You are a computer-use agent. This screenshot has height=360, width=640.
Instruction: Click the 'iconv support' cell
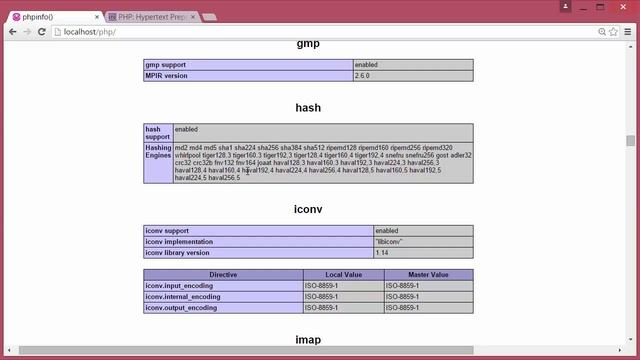tap(258, 231)
